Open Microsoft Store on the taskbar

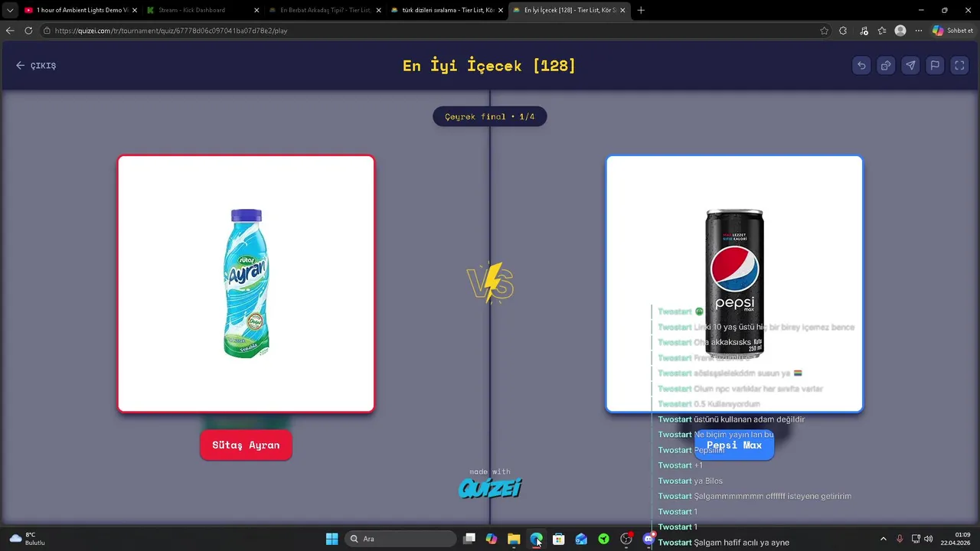(559, 539)
